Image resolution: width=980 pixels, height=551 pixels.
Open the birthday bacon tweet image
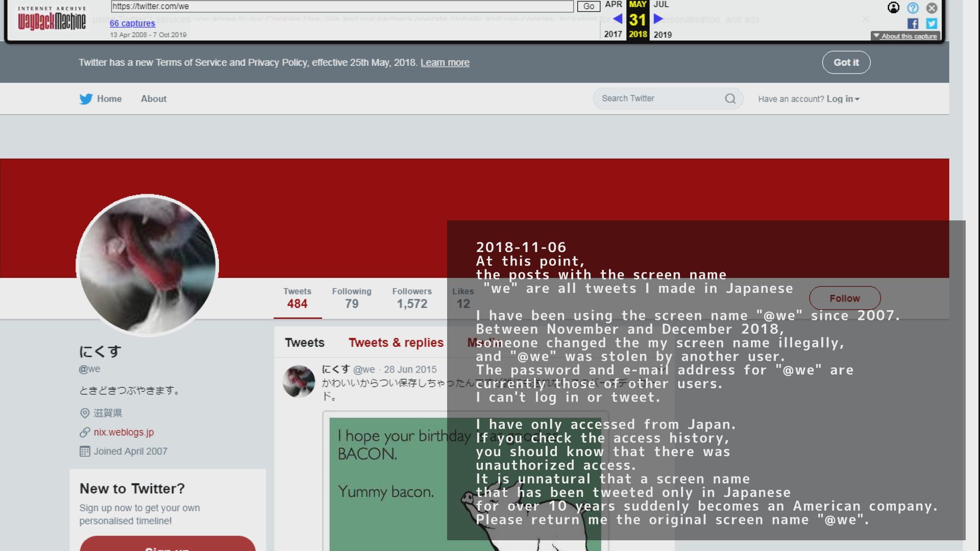(465, 484)
